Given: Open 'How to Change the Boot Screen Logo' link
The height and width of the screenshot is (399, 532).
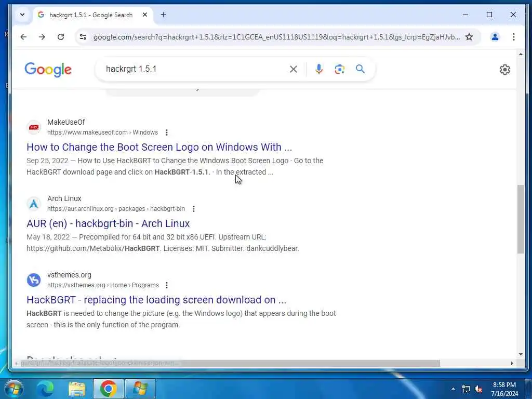Looking at the screenshot, I should click(159, 147).
